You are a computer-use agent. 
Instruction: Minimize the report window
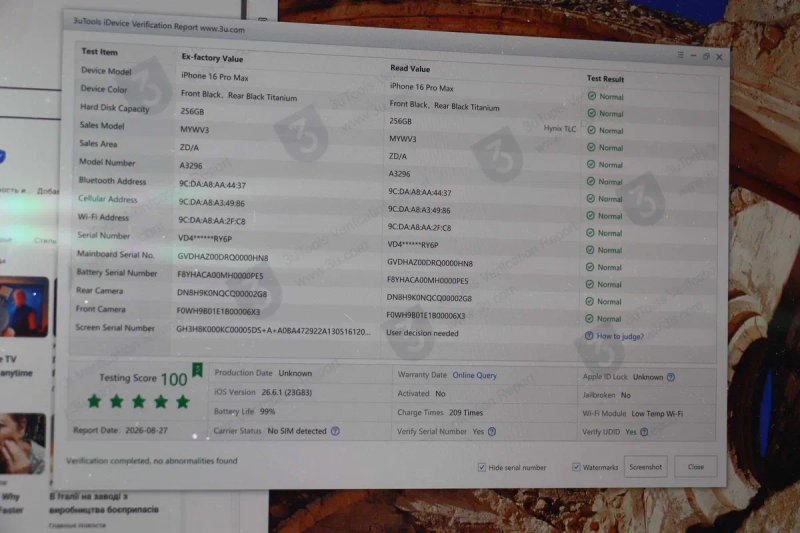693,56
